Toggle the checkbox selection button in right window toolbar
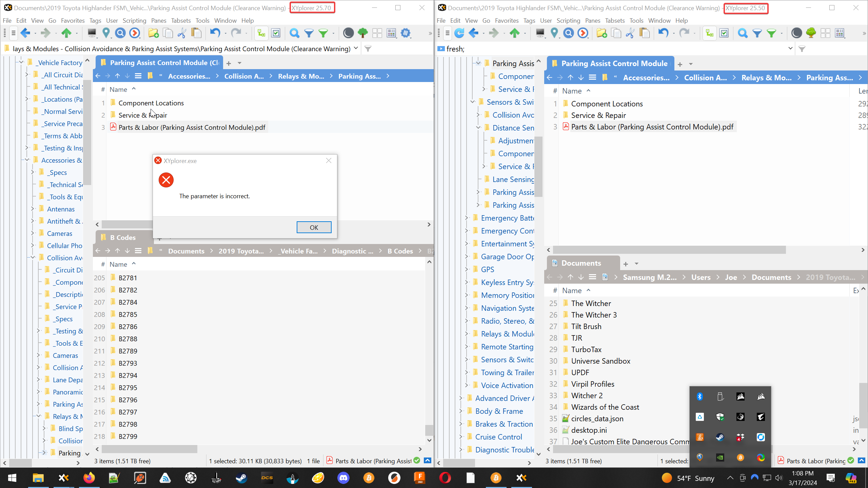 click(x=724, y=33)
